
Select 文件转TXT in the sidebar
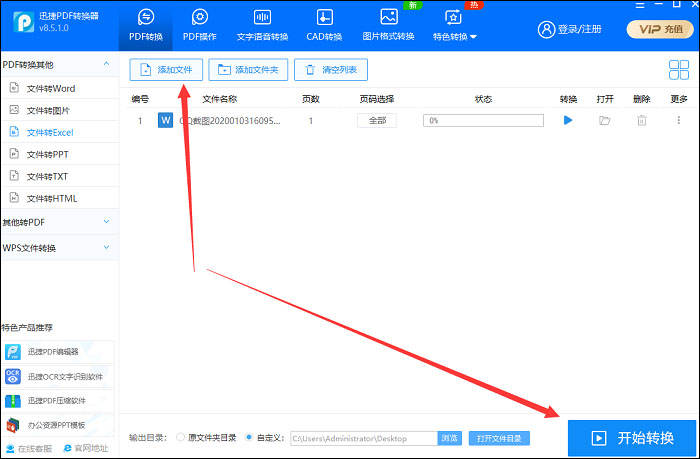tap(60, 176)
